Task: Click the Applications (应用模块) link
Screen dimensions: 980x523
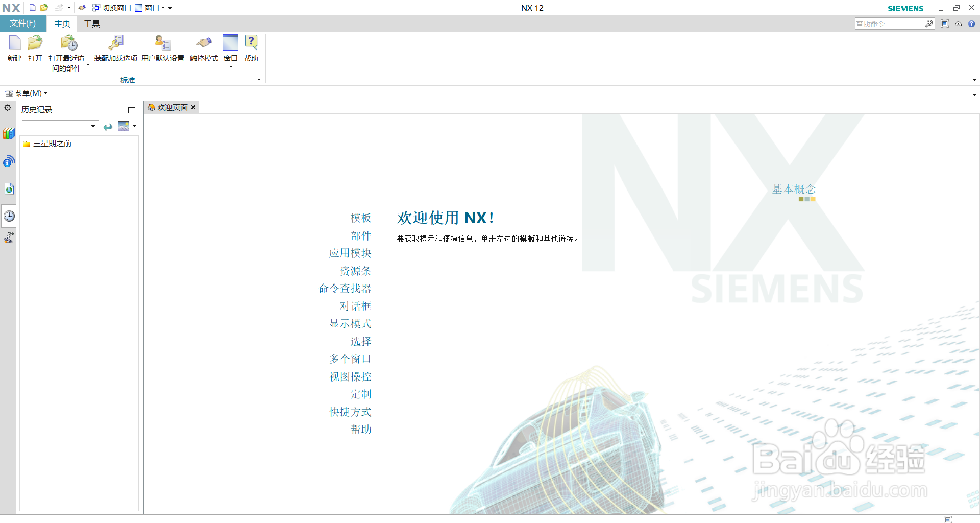Action: (x=350, y=253)
